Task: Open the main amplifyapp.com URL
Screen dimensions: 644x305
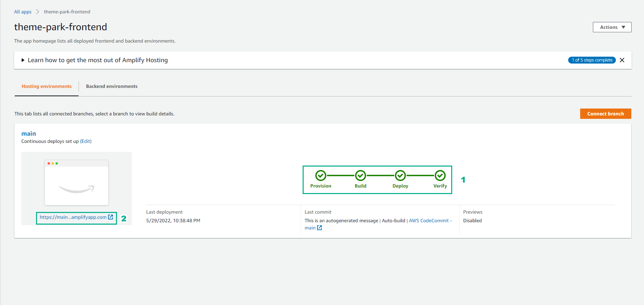Action: tap(73, 217)
